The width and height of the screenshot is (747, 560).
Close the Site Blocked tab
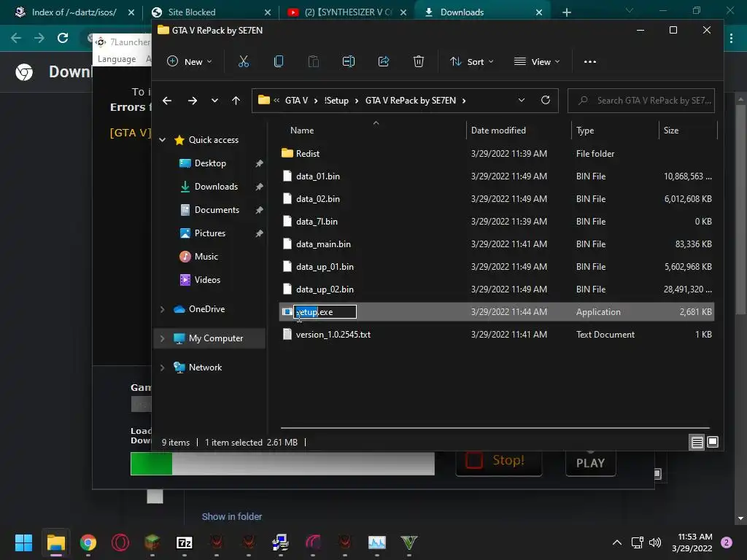[267, 12]
